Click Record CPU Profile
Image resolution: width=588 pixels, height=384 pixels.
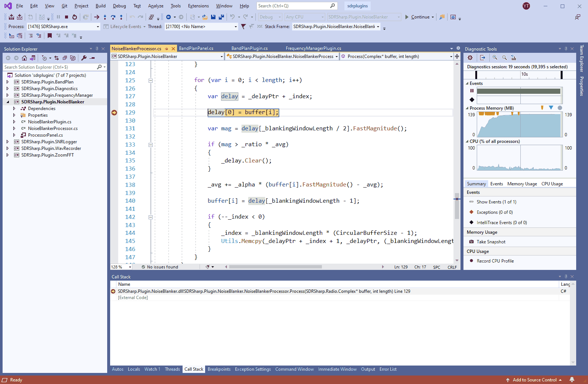495,261
